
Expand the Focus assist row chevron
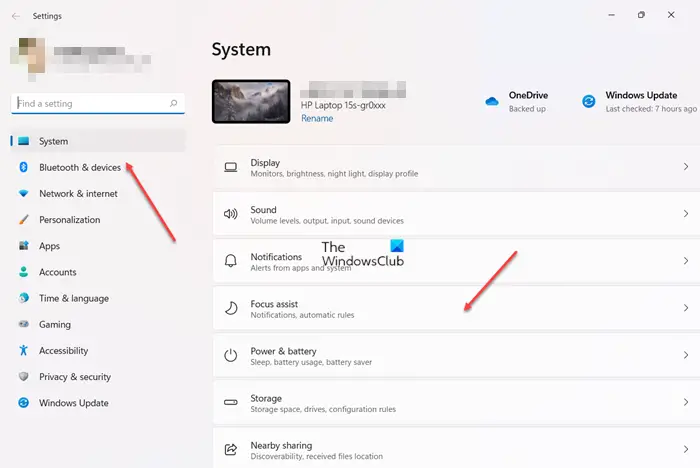(x=686, y=308)
